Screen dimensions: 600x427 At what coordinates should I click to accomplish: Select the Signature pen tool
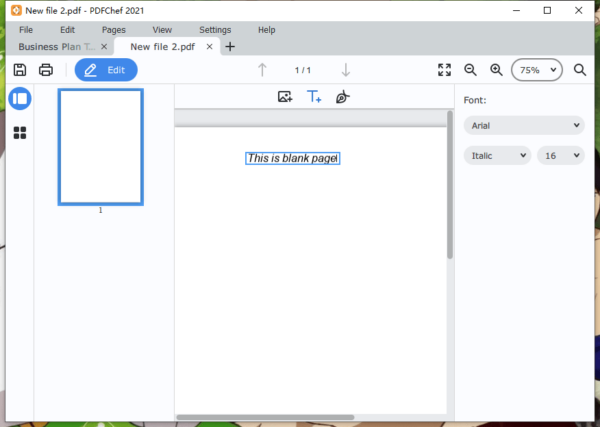click(x=342, y=97)
